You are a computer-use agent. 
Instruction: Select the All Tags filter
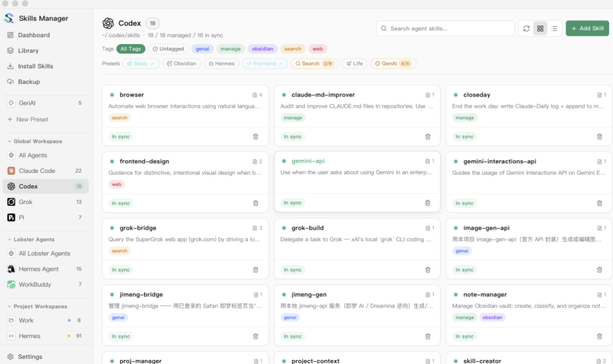point(131,49)
